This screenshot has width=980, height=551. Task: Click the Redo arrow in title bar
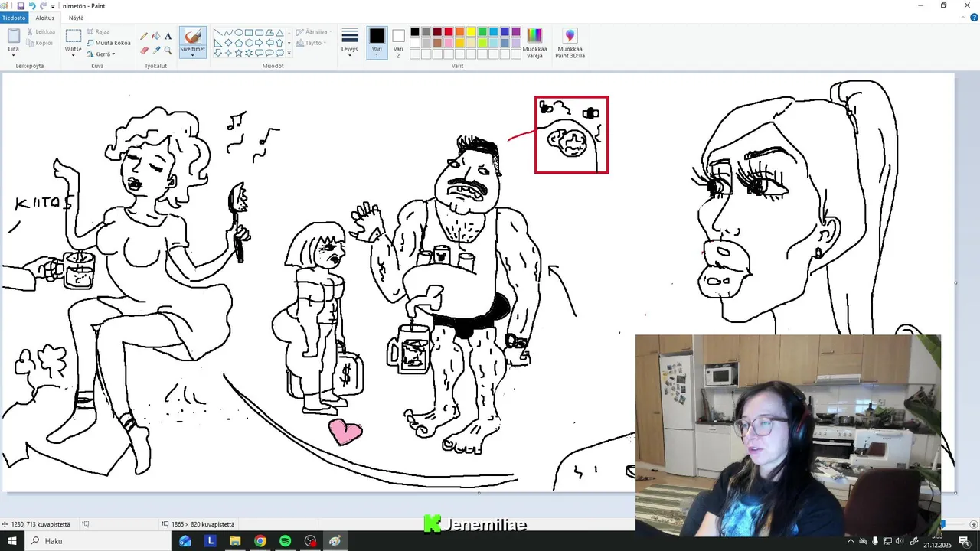tap(43, 5)
